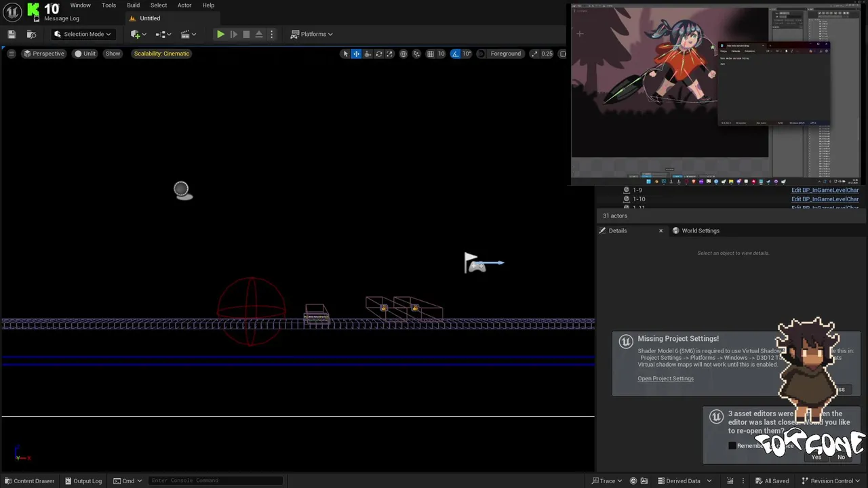
Task: Click the Edit BP_InGameLevelChar link for 1-9
Action: click(x=825, y=190)
